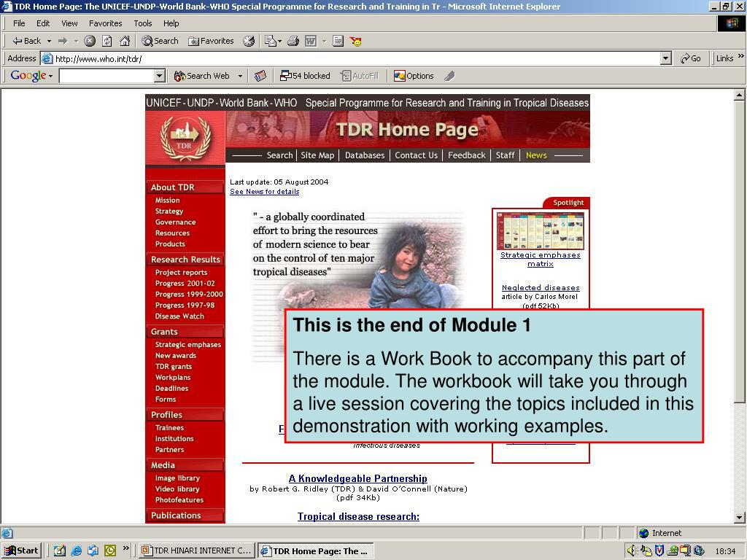
Task: Open the Favorites pane button
Action: [x=211, y=42]
